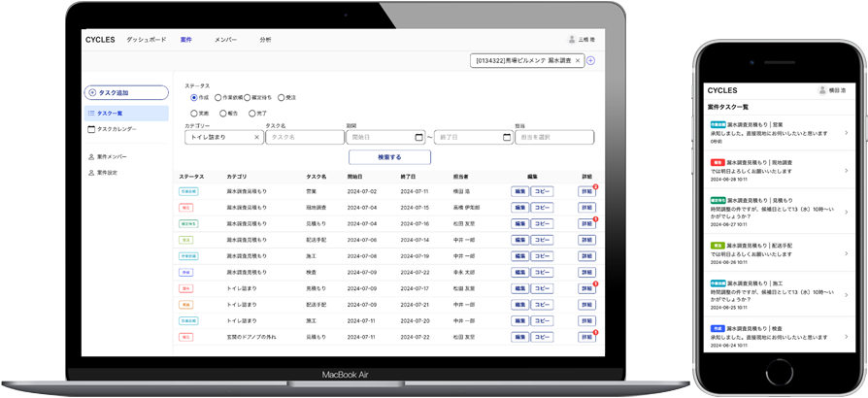
Task: Select the 実施 status radio button
Action: tap(194, 114)
